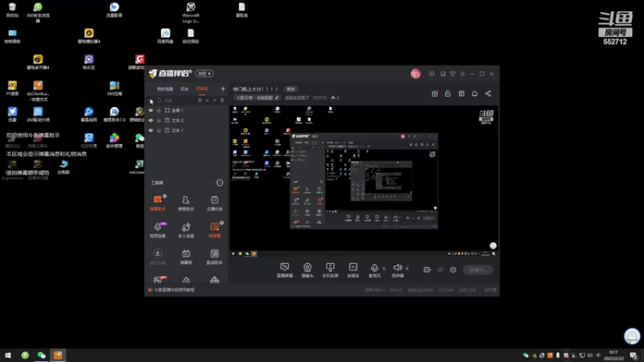Switch to the second scene tab
Viewport: 644px width, 362px height.
(x=184, y=89)
